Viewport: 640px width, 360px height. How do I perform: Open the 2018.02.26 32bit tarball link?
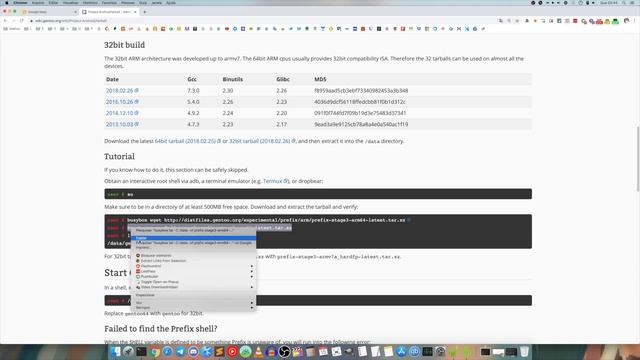pyautogui.click(x=122, y=91)
